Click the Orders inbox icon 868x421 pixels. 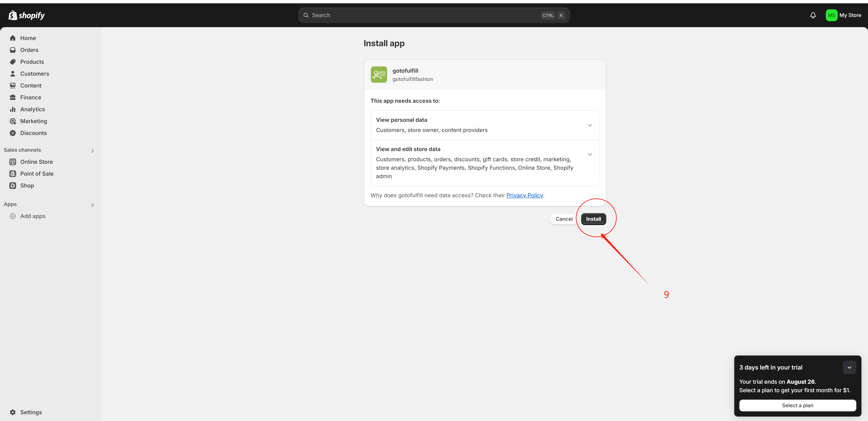point(13,50)
